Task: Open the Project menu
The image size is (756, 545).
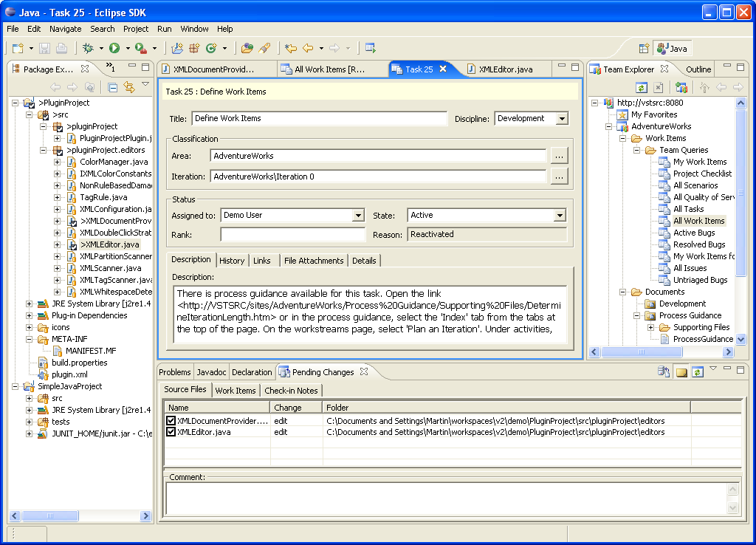Action: pos(136,29)
